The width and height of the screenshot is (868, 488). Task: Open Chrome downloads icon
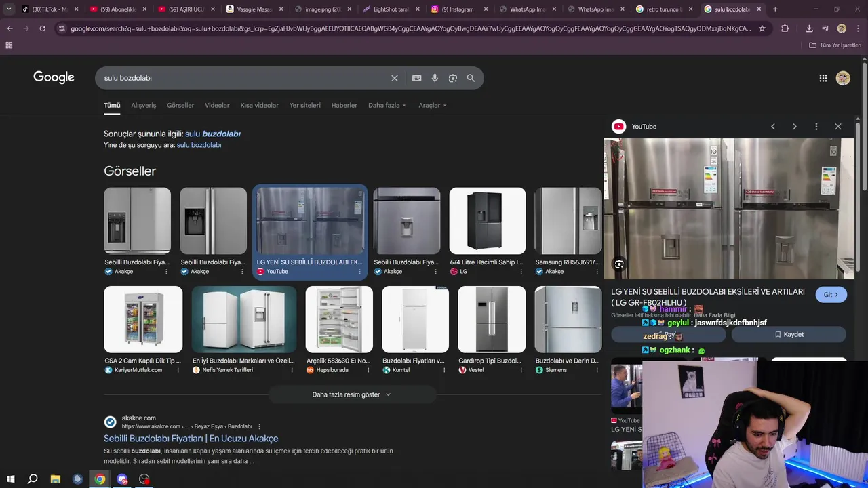[809, 28]
